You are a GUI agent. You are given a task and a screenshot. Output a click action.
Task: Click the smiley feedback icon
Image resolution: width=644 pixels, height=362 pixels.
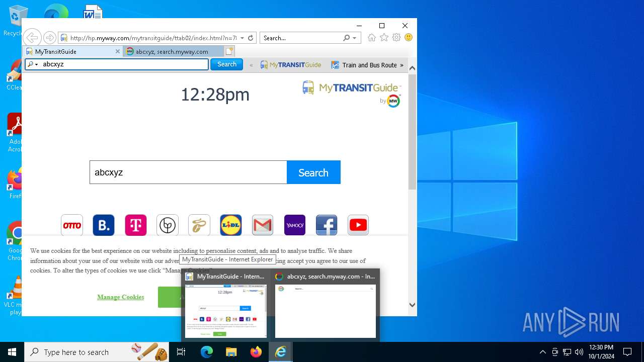(409, 38)
